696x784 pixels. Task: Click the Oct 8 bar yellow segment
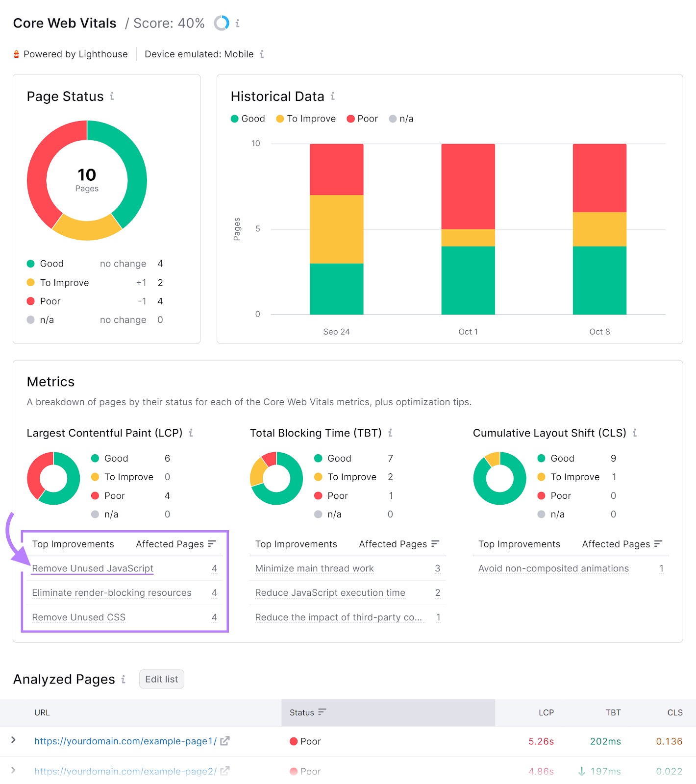599,229
